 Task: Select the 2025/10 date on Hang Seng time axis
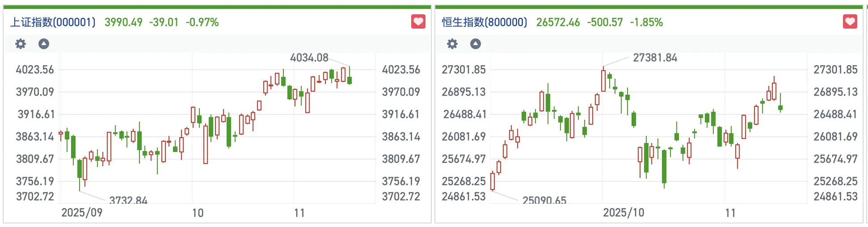click(624, 213)
